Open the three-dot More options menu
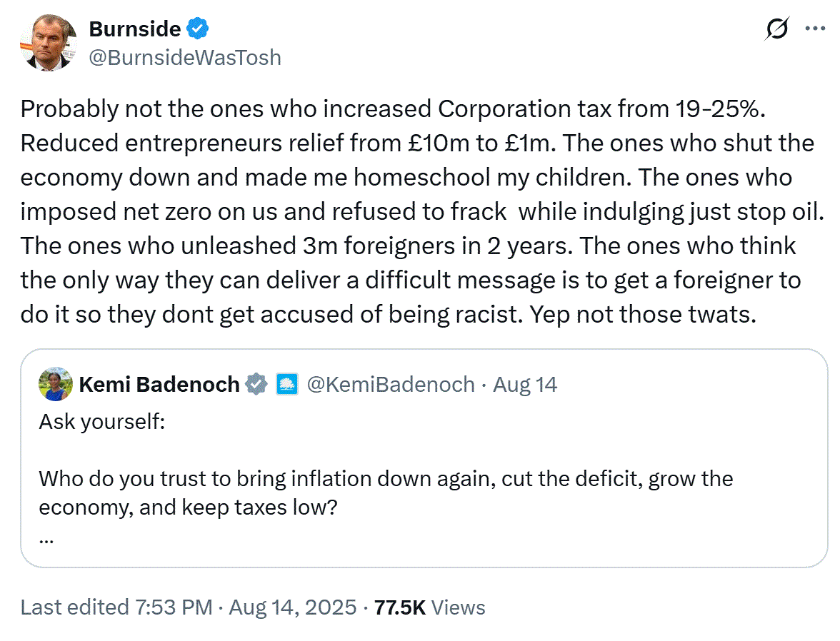840x641 pixels. point(814,29)
